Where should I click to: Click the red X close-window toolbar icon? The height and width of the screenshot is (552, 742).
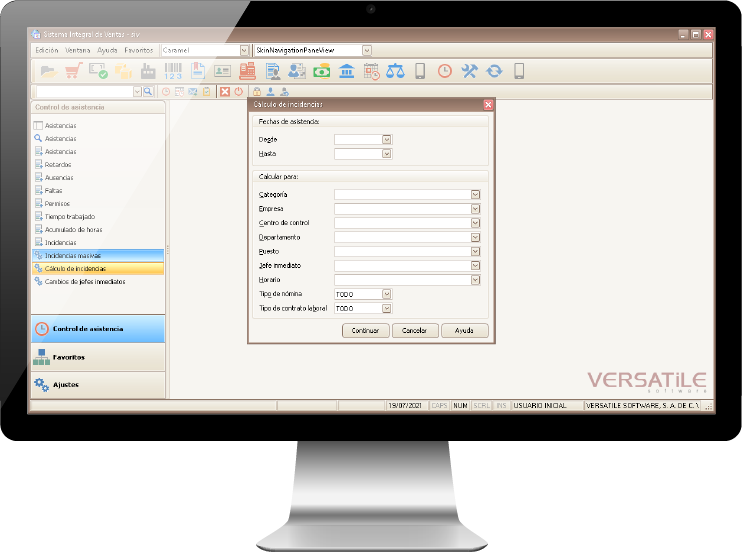coord(225,92)
